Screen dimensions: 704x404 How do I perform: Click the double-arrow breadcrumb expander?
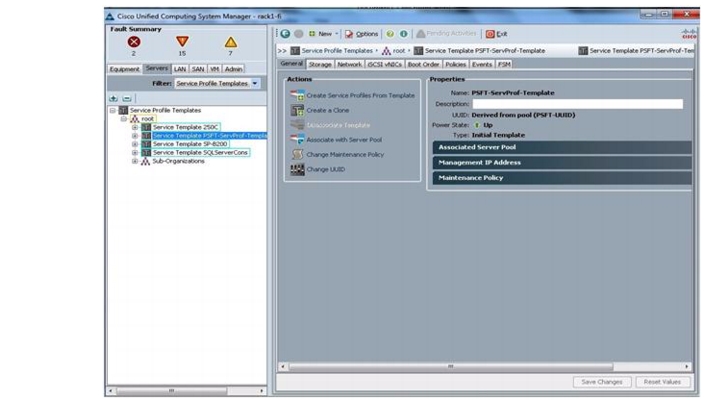pos(282,51)
